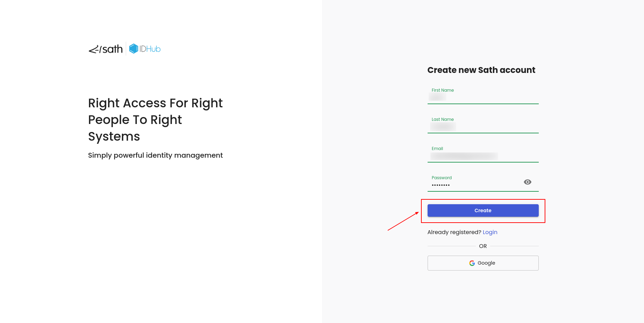This screenshot has width=644, height=323.
Task: Click the OR divider label
Action: pos(483,246)
